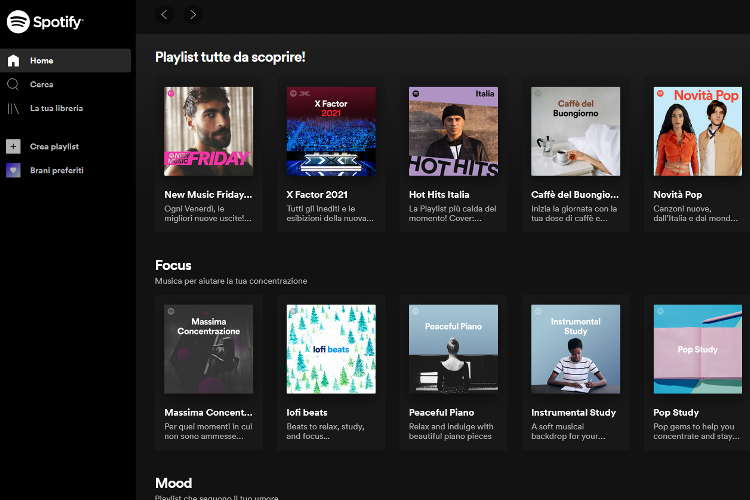Click the heart icon for liked songs

[13, 170]
